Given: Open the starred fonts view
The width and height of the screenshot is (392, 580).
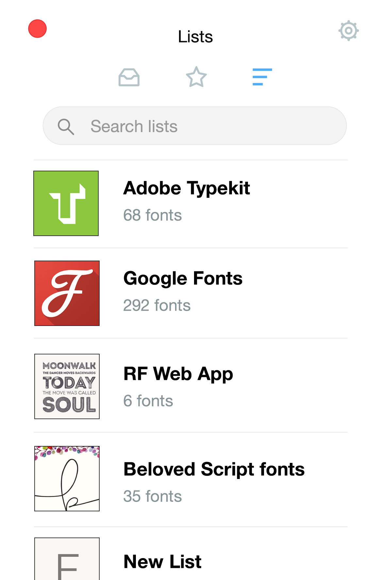Looking at the screenshot, I should [196, 77].
